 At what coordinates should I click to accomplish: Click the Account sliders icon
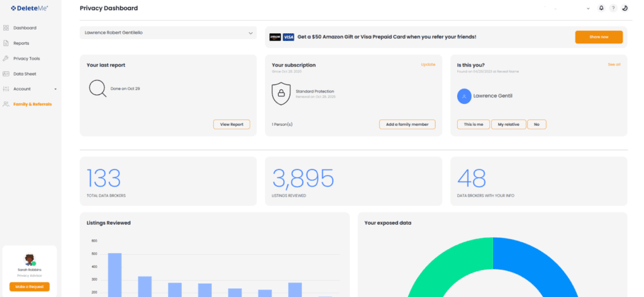pos(6,89)
